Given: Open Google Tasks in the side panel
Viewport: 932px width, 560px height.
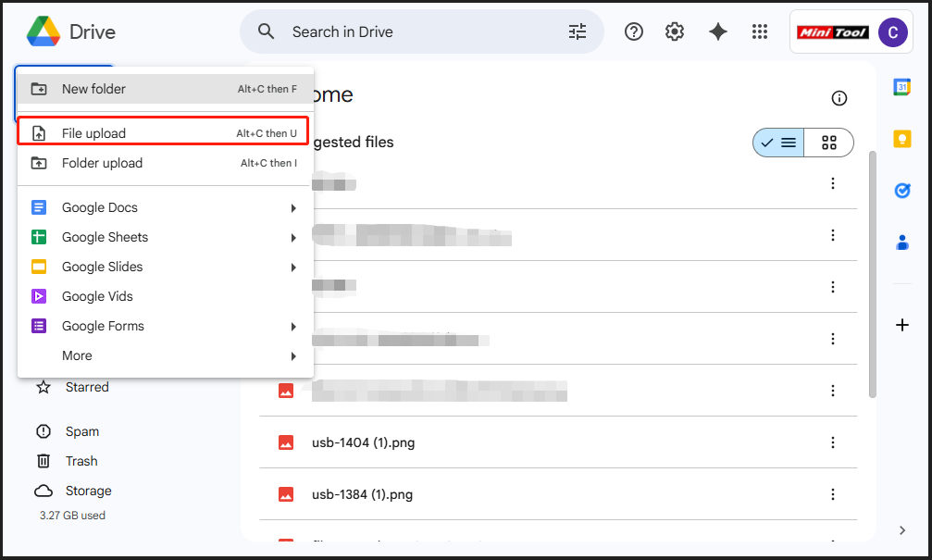Looking at the screenshot, I should 902,191.
